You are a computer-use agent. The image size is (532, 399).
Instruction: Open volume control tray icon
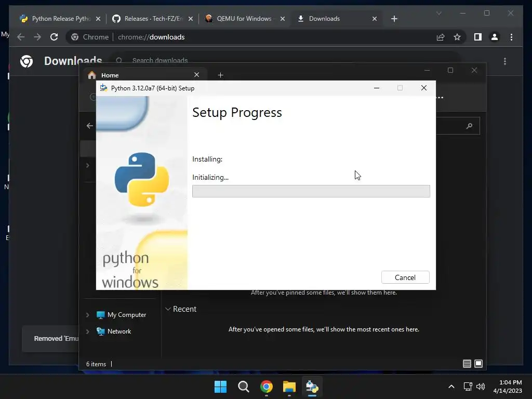tap(481, 387)
